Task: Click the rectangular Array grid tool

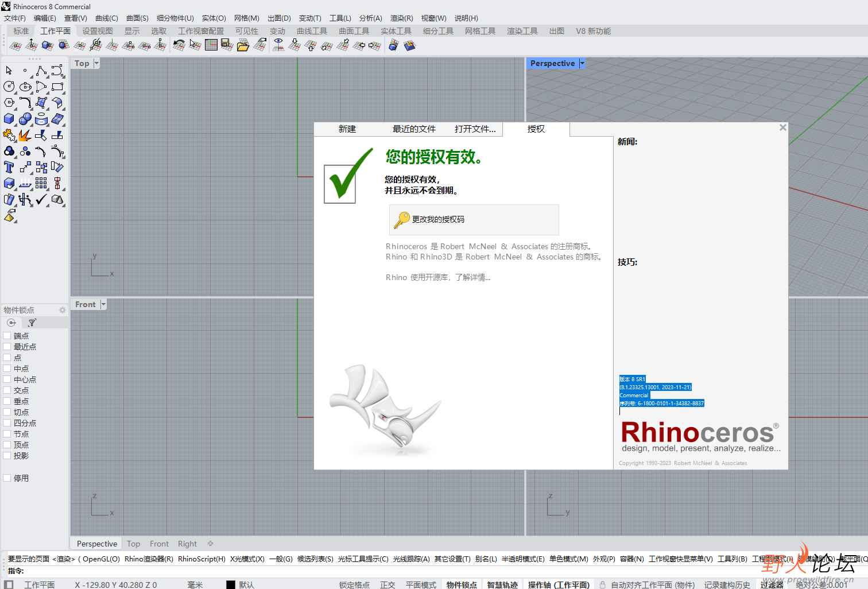Action: [41, 183]
